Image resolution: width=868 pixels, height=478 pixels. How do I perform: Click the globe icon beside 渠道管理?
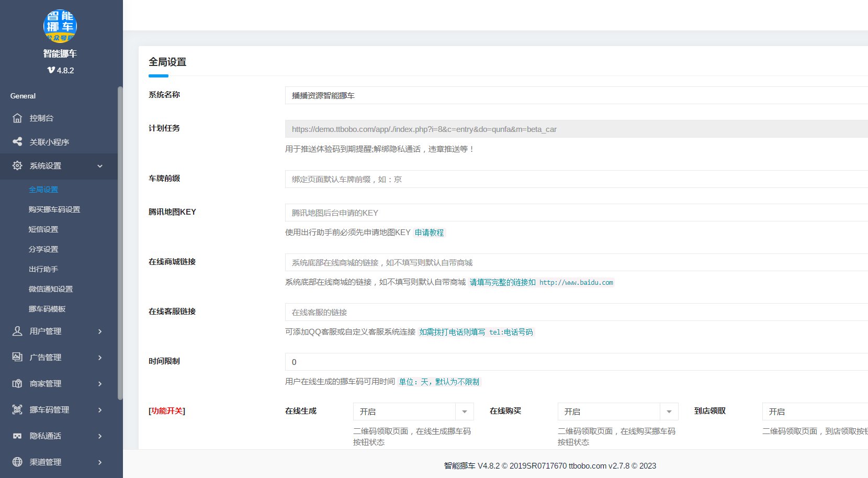[x=17, y=462]
